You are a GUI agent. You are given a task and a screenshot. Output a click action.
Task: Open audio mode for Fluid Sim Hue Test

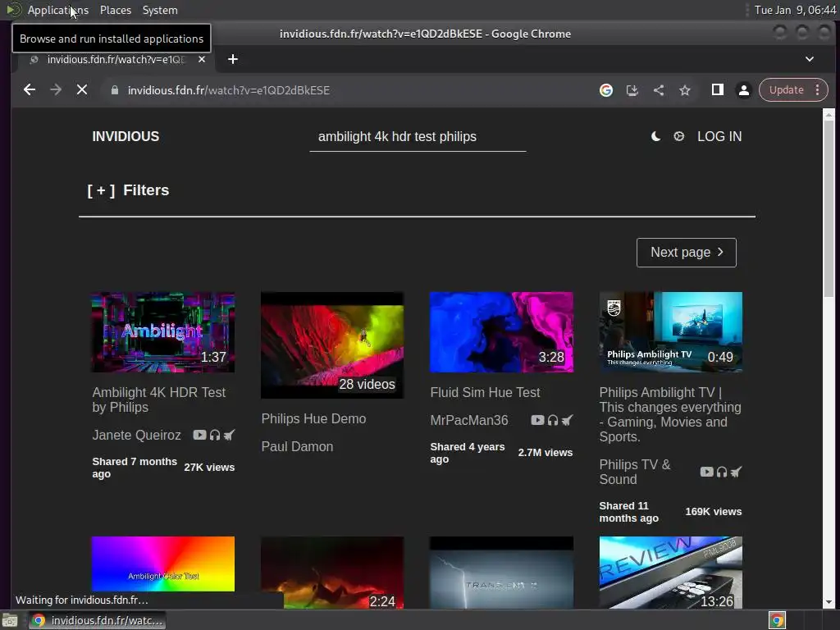point(553,420)
